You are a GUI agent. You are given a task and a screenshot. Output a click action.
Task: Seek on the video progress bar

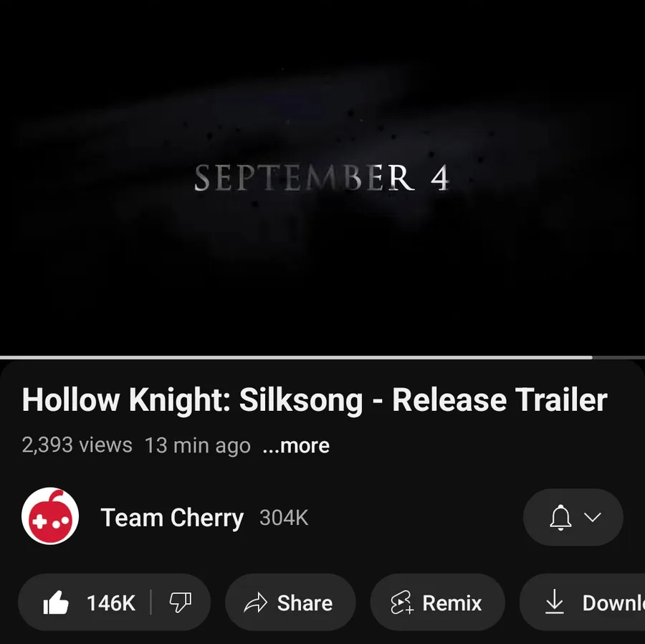[x=322, y=358]
